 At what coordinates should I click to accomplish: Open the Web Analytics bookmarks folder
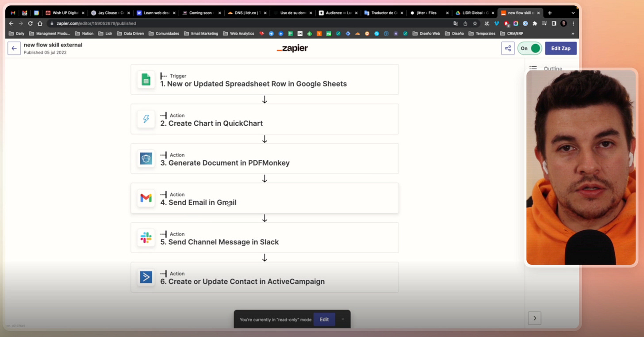(x=238, y=33)
